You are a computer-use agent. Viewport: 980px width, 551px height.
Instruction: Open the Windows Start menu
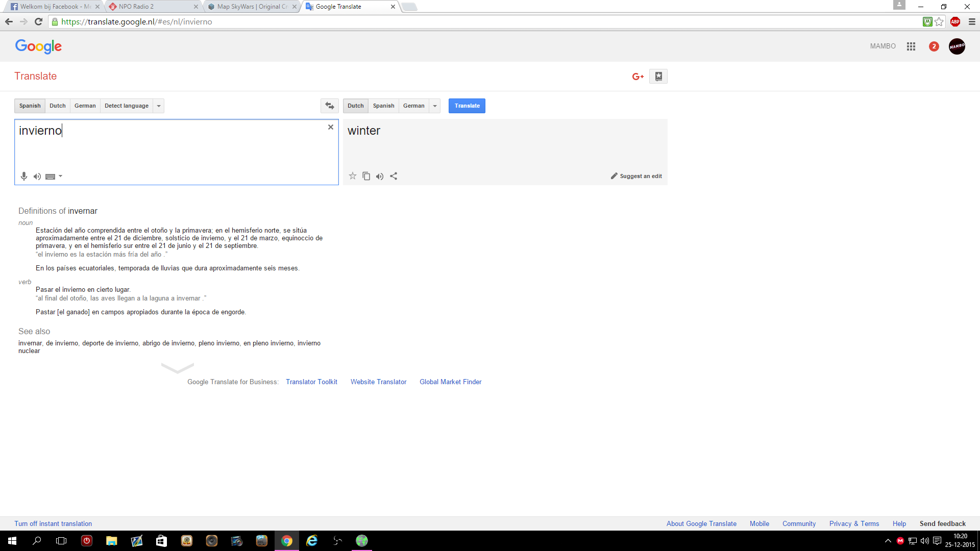click(x=12, y=541)
